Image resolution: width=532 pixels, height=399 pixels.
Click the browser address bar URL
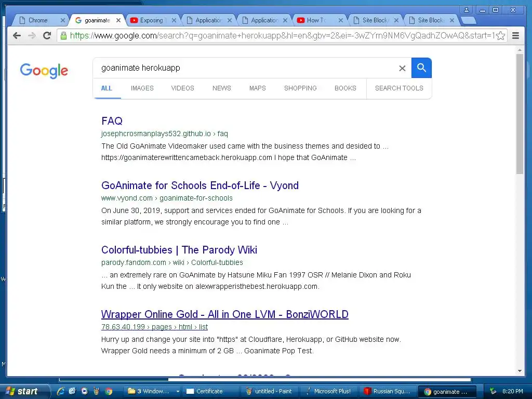pos(282,36)
